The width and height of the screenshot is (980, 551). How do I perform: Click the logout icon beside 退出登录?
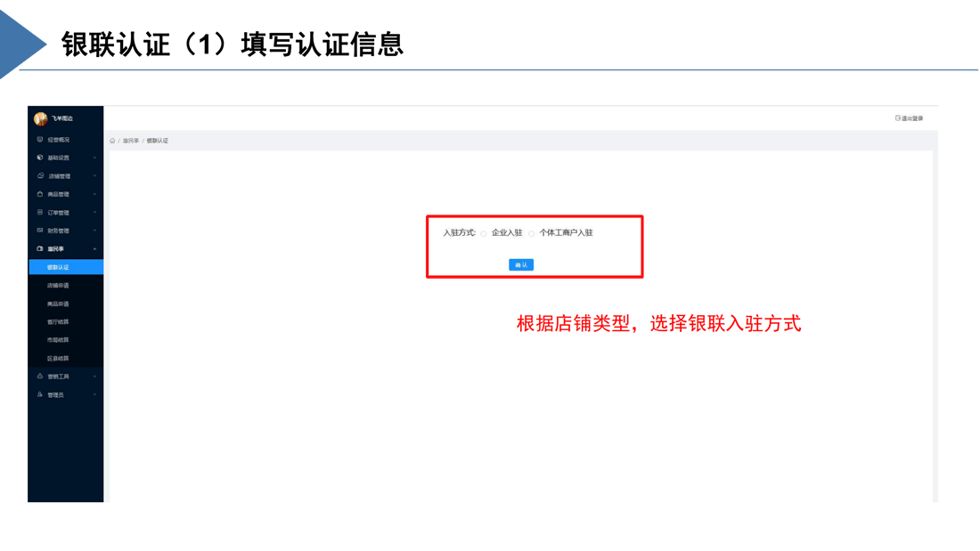click(x=897, y=118)
